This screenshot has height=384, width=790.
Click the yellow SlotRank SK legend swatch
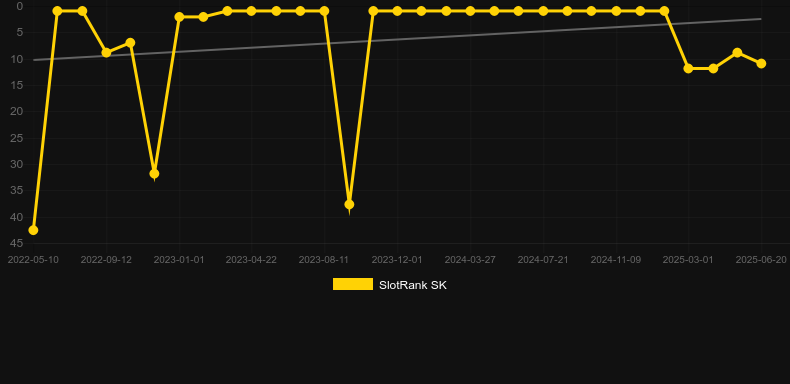coord(353,284)
